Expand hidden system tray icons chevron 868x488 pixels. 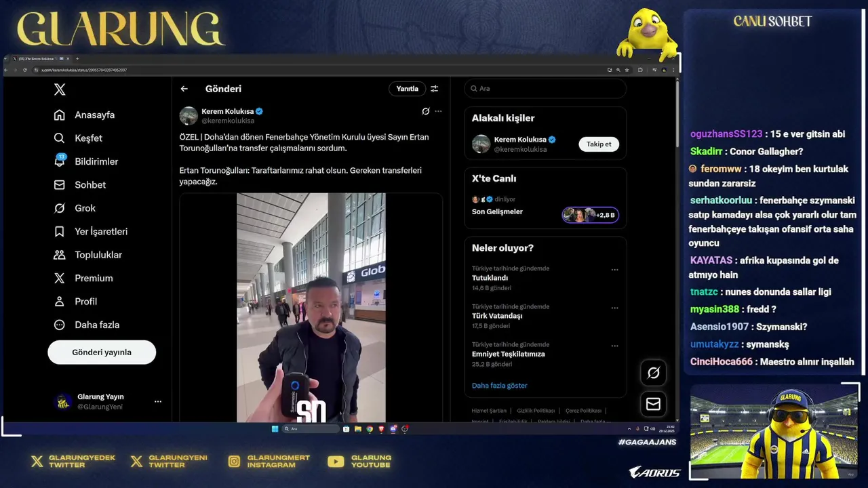[629, 429]
